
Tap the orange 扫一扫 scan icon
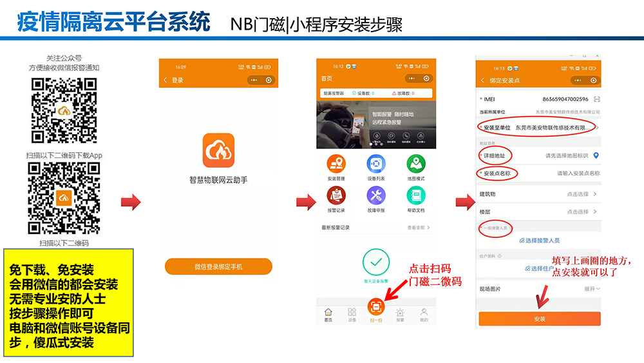coord(376,307)
